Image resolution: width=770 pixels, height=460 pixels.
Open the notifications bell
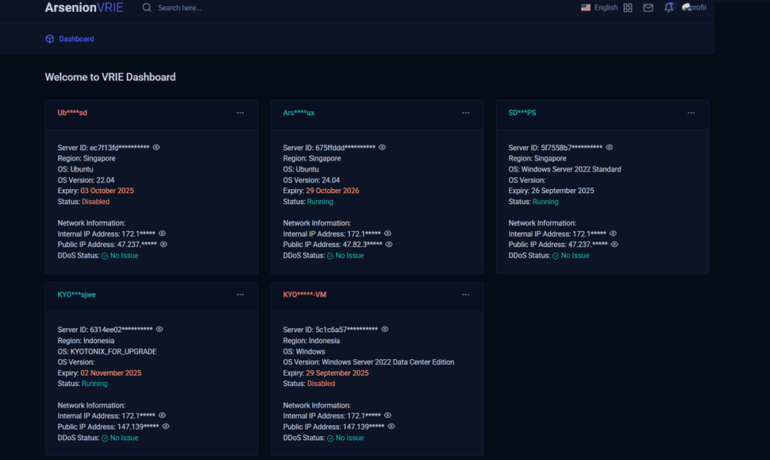tap(669, 8)
